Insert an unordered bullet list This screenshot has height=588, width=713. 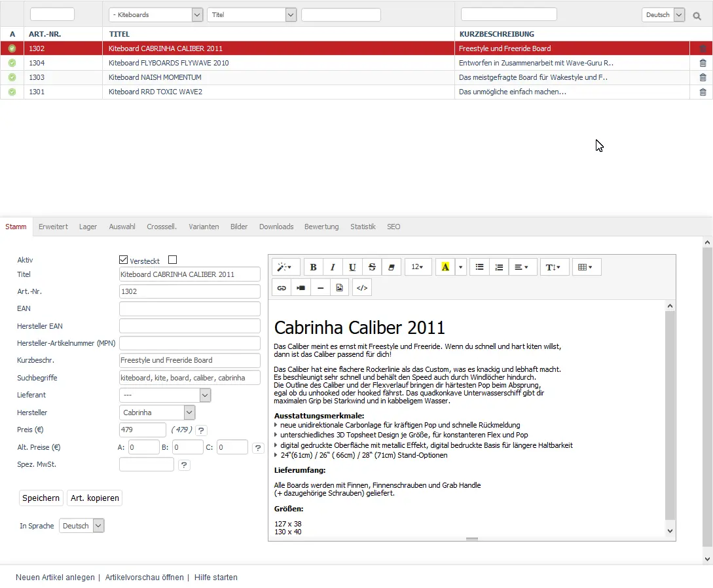pyautogui.click(x=479, y=266)
